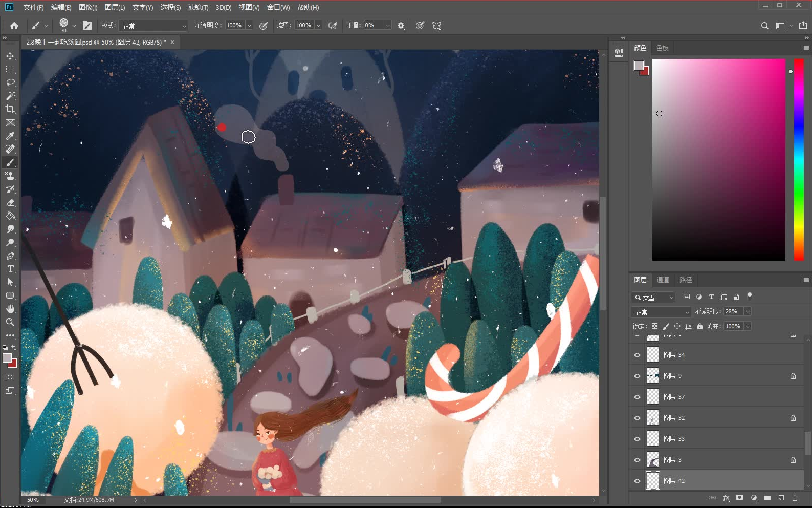812x508 pixels.
Task: Select the Move tool
Action: pyautogui.click(x=10, y=56)
